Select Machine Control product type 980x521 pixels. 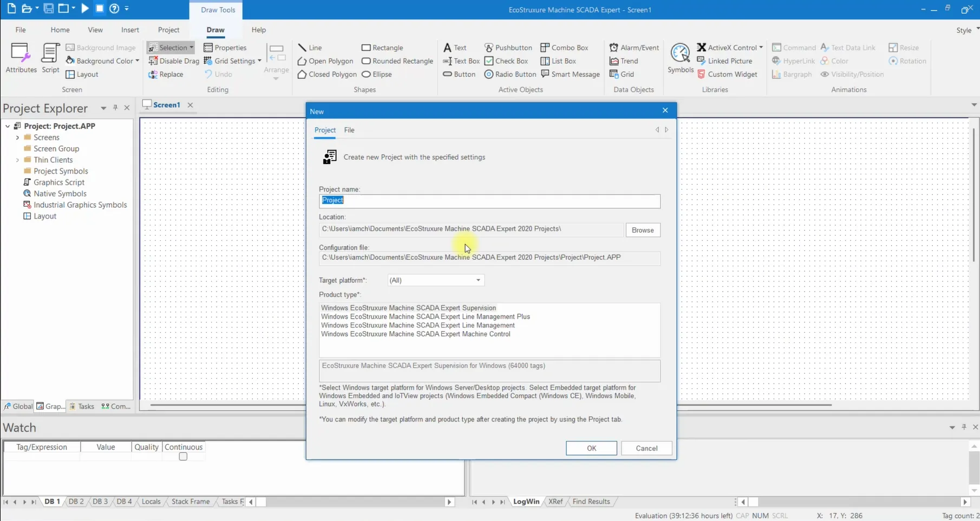(416, 334)
